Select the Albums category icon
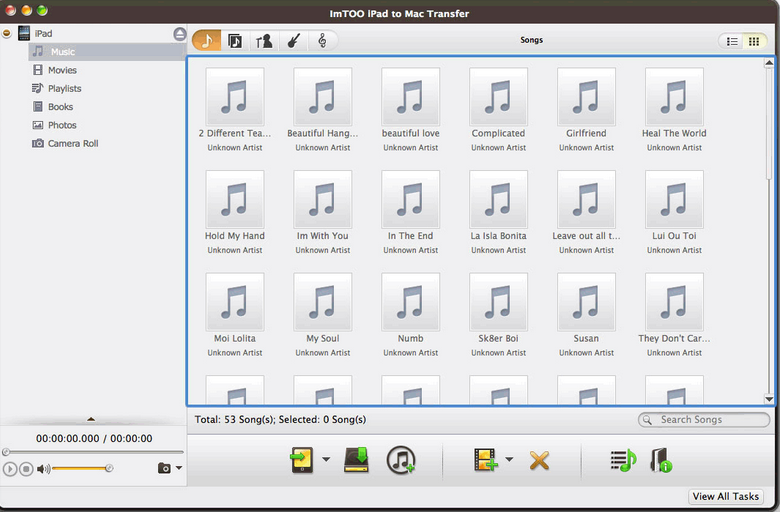 (235, 40)
